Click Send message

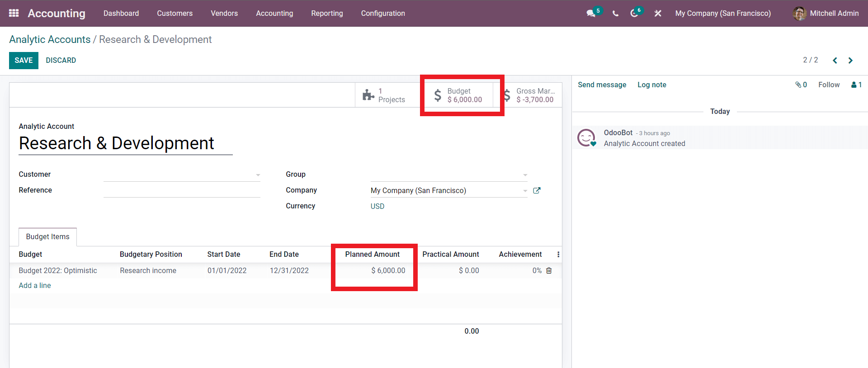pos(602,85)
